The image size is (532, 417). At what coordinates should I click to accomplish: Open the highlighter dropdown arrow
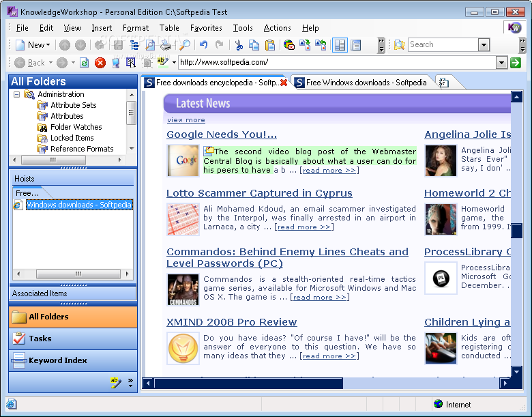tap(174, 63)
